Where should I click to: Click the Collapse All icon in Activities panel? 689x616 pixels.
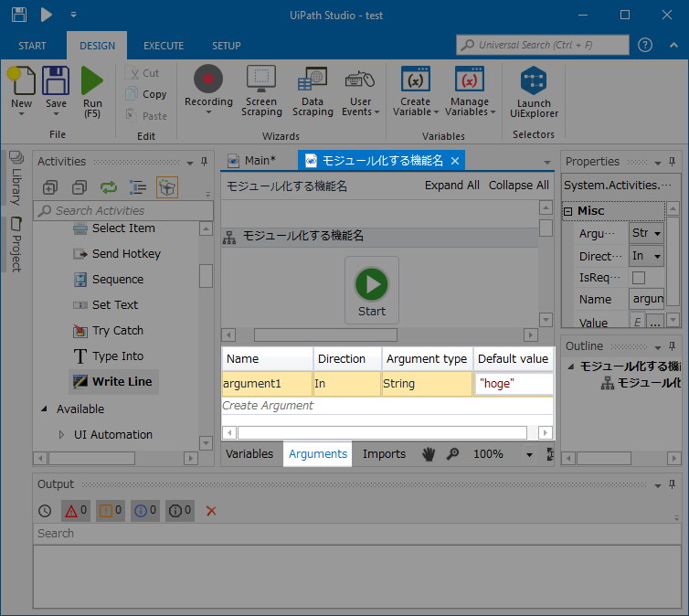pos(79,187)
